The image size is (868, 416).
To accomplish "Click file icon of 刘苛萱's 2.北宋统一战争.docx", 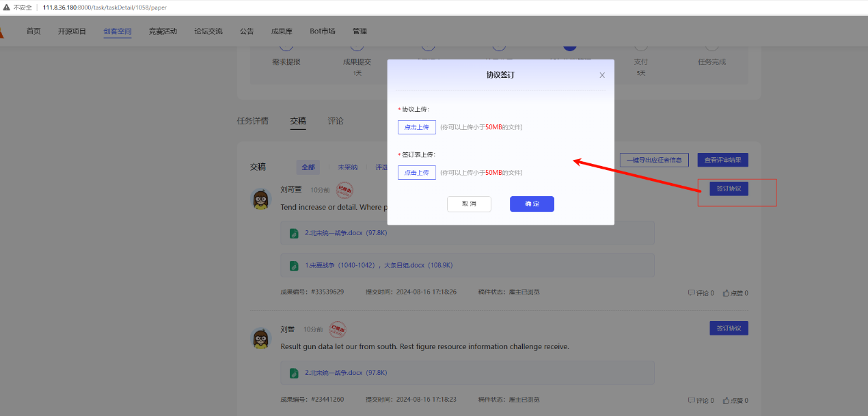I will click(294, 233).
